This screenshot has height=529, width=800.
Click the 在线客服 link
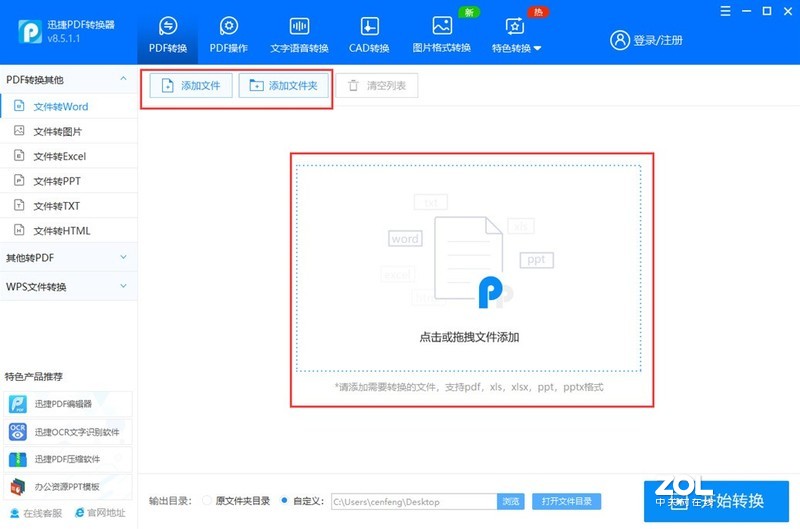(x=36, y=513)
